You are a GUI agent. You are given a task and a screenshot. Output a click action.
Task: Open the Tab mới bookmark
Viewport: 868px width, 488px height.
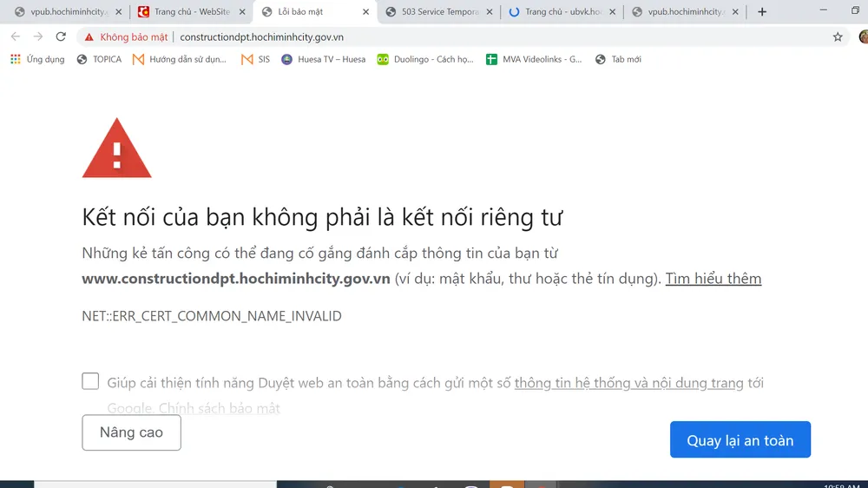pos(618,59)
